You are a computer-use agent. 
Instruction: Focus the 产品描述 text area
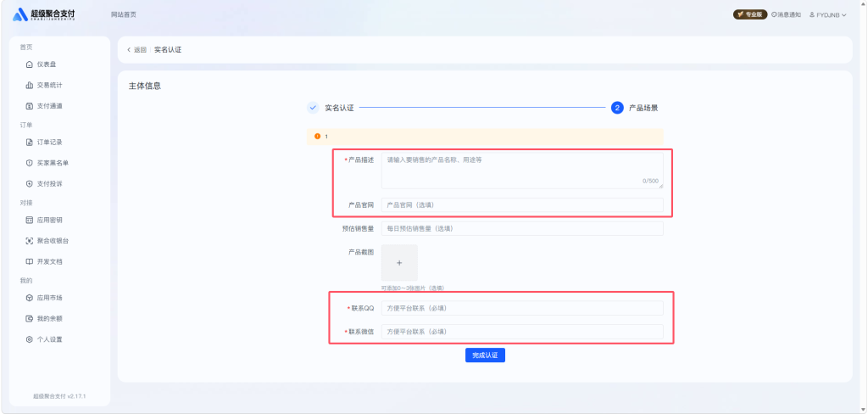pyautogui.click(x=522, y=171)
